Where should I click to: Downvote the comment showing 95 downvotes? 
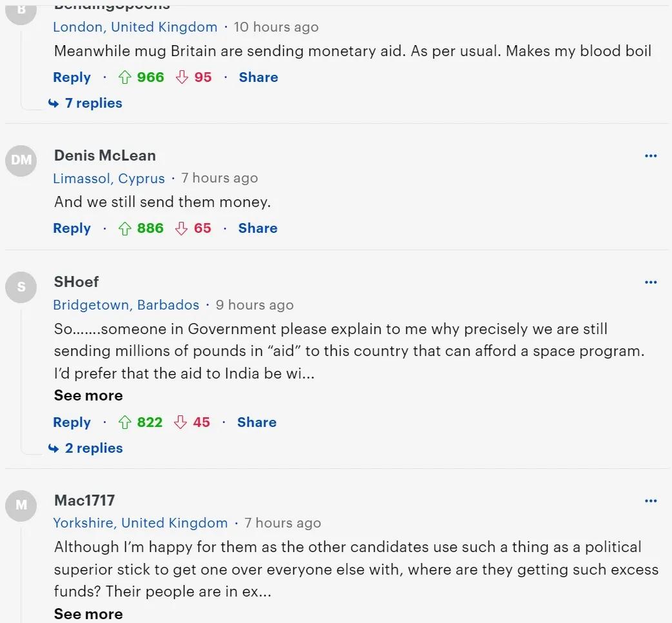(x=182, y=77)
